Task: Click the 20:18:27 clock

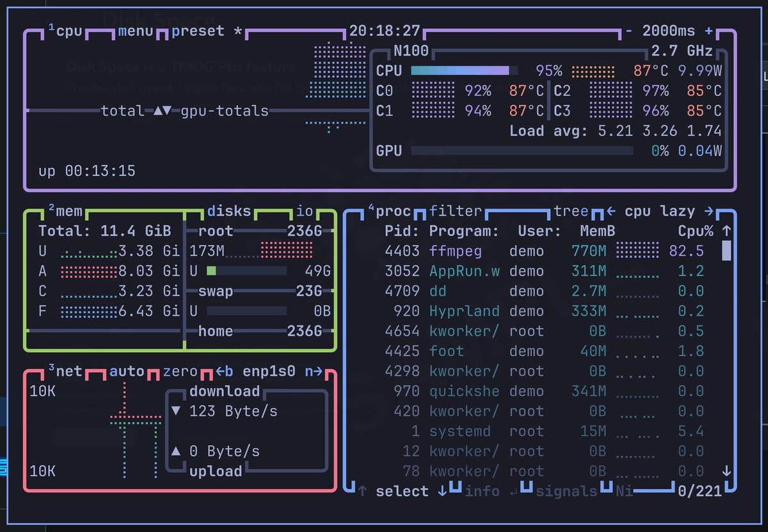Action: (x=385, y=31)
